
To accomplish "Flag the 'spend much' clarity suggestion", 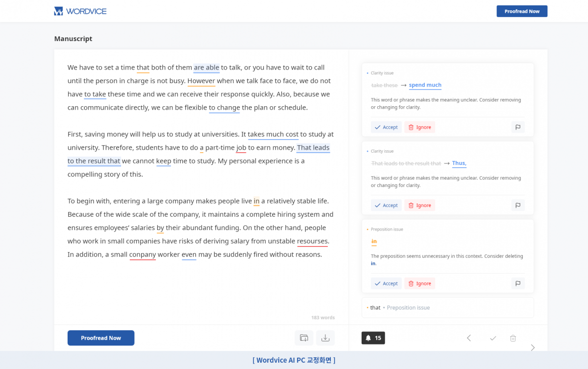I will tap(517, 127).
